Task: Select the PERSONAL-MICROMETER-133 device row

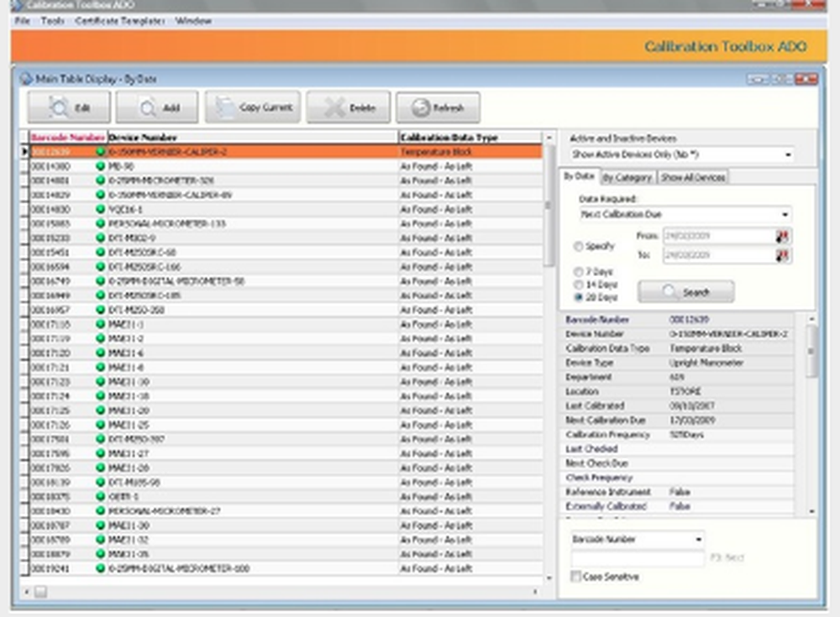Action: pyautogui.click(x=286, y=223)
